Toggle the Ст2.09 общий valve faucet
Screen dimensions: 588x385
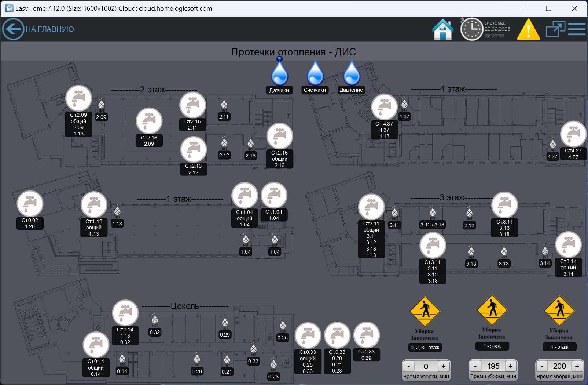pos(78,98)
